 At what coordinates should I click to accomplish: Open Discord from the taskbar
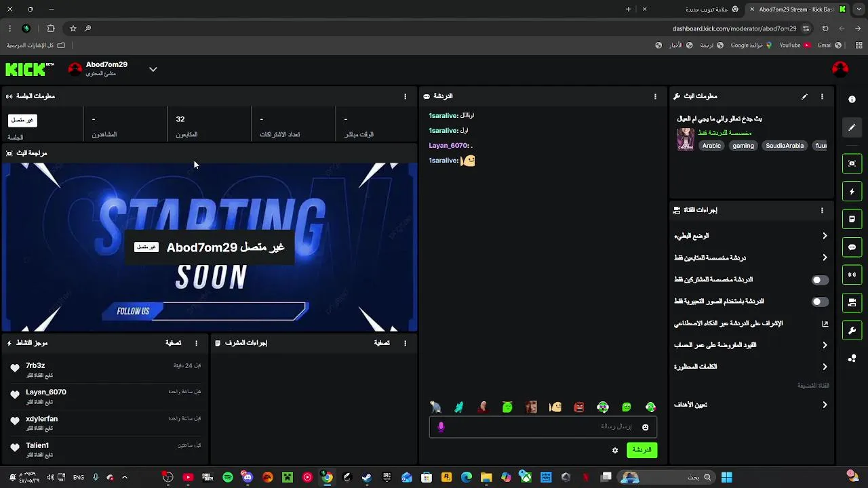click(x=248, y=477)
